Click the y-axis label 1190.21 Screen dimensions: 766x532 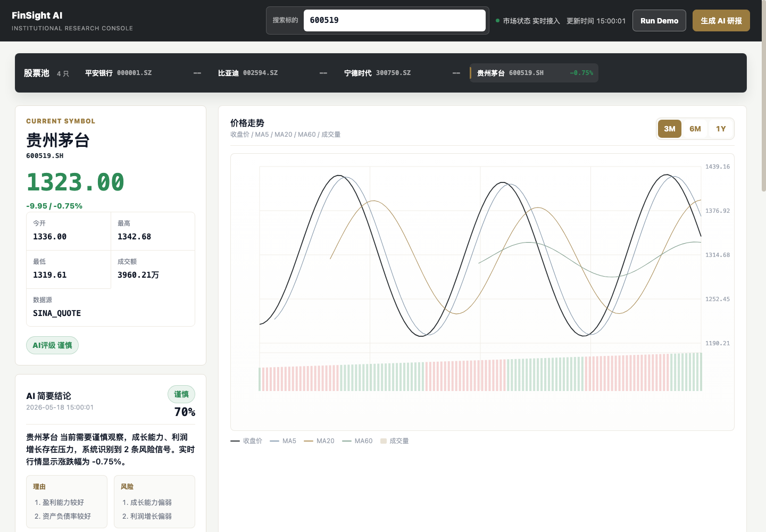tap(718, 344)
